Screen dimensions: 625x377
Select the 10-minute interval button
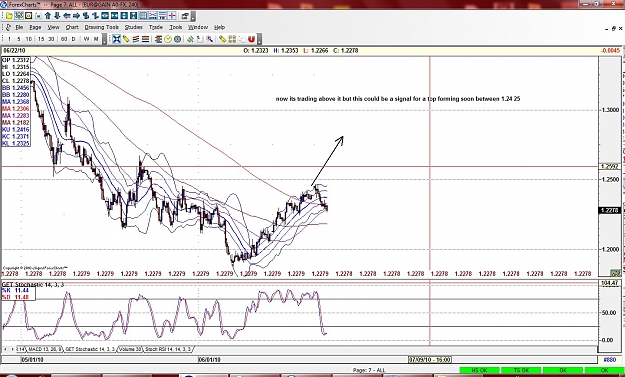click(29, 39)
